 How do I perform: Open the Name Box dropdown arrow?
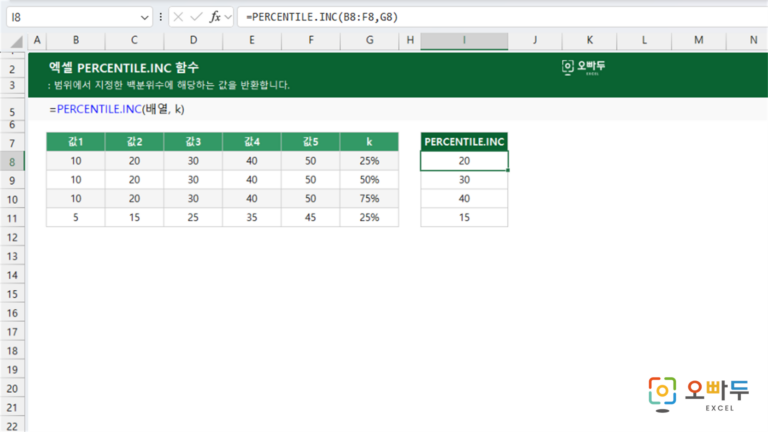(x=144, y=18)
